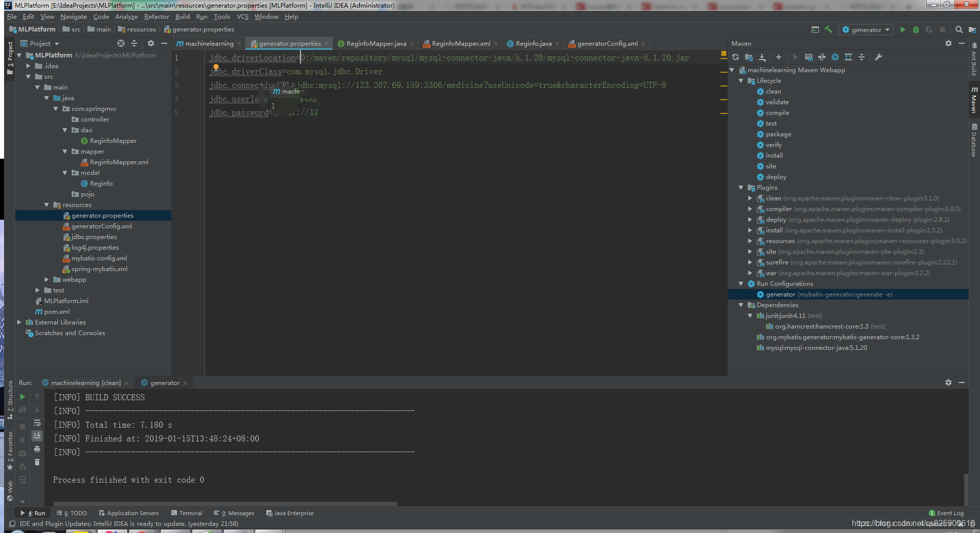
Task: Open Database side panel
Action: click(974, 140)
